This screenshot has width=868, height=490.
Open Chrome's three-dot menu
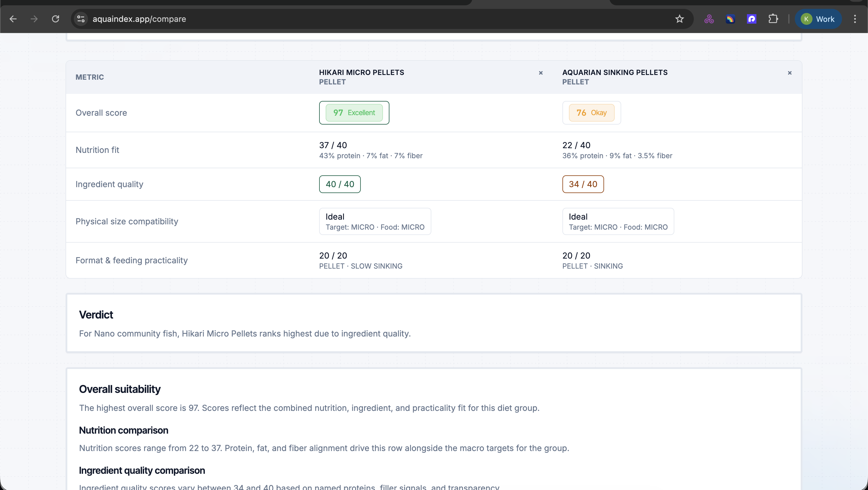[855, 19]
